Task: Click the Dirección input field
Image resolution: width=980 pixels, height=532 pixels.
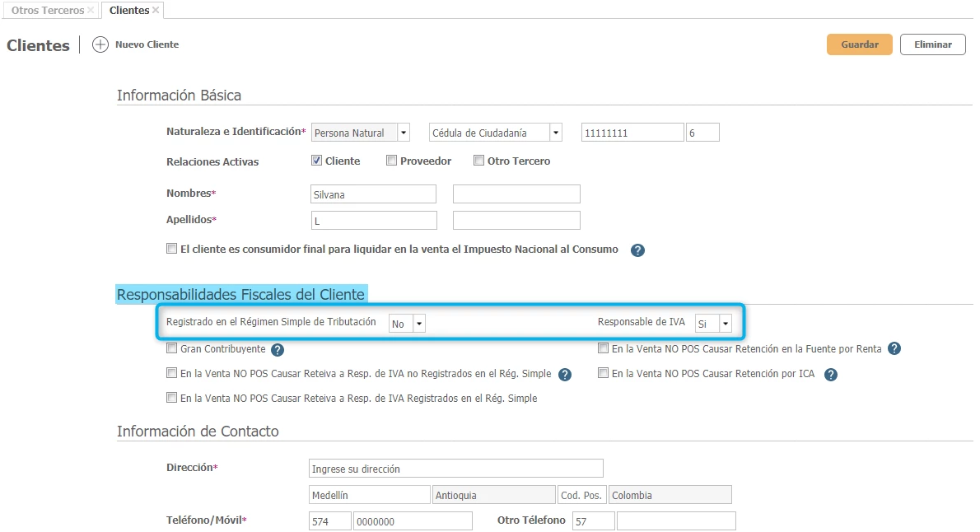Action: click(455, 469)
